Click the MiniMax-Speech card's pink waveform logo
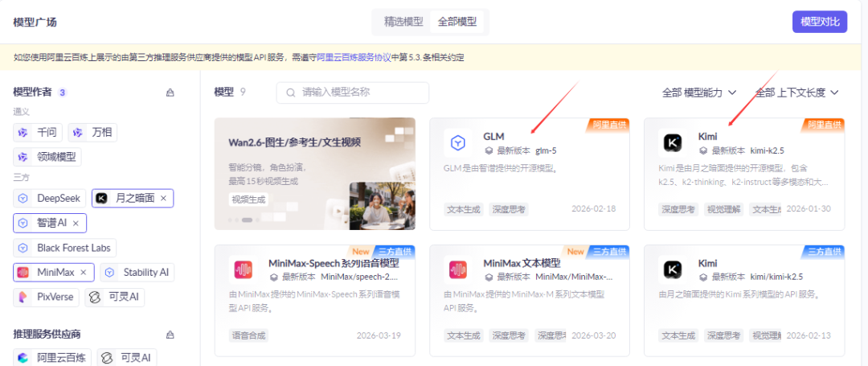 pyautogui.click(x=243, y=269)
